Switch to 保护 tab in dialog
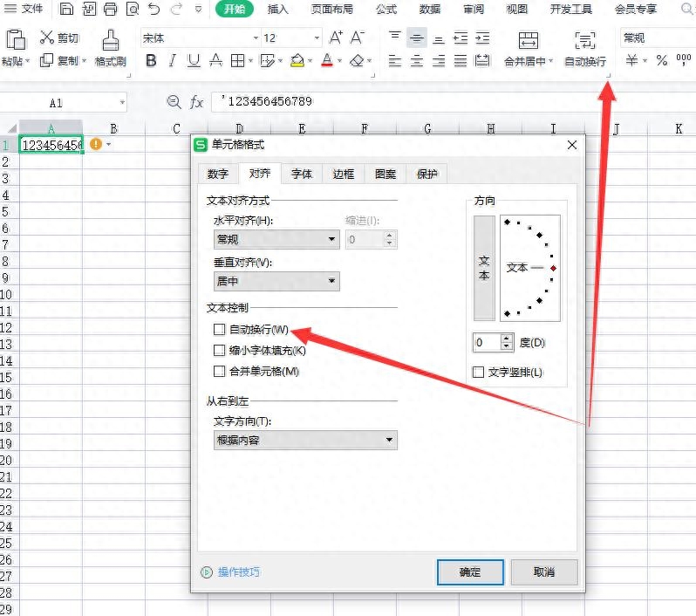The image size is (696, 616). (x=427, y=174)
